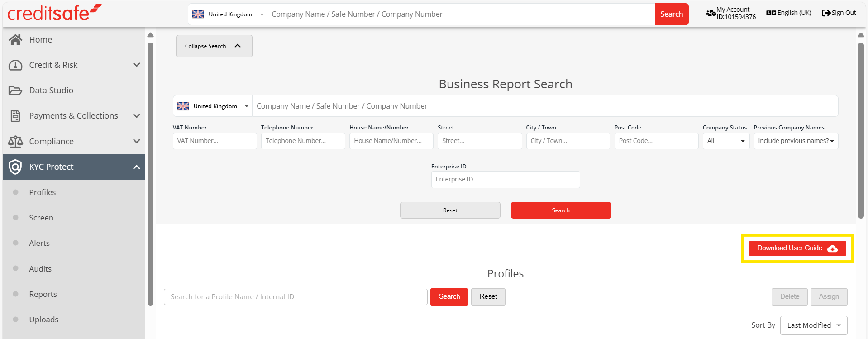
Task: Click the main page scroll-up arrow
Action: click(x=861, y=35)
